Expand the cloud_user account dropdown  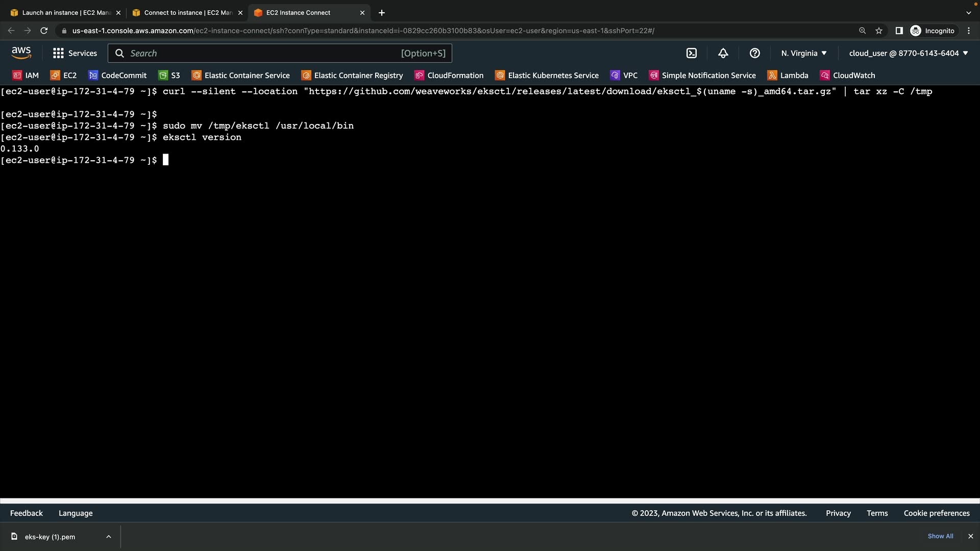[x=909, y=53]
